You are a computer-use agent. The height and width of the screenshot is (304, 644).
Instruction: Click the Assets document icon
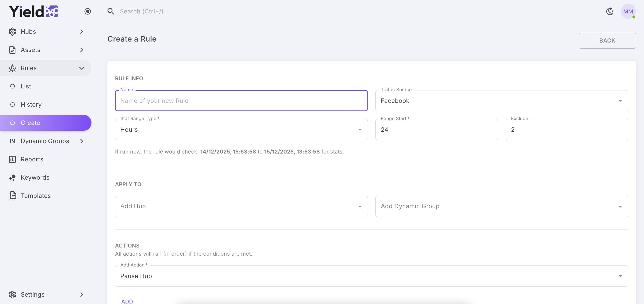(x=12, y=50)
